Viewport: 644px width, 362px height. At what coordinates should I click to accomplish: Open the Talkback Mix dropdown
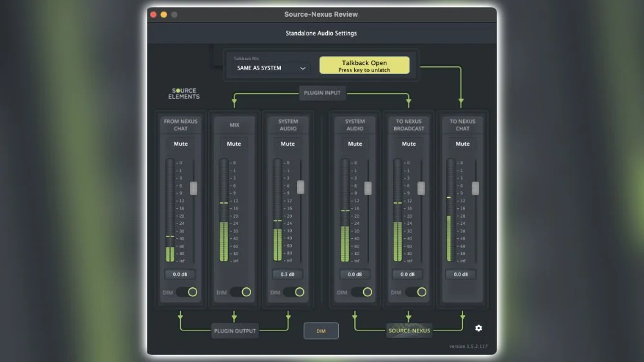click(270, 68)
